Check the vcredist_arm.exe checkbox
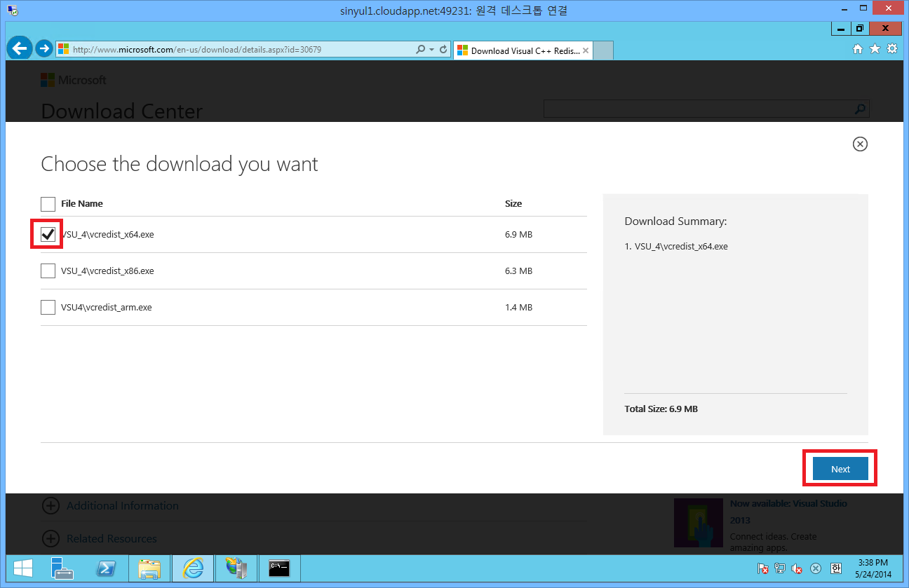The image size is (909, 588). 48,308
